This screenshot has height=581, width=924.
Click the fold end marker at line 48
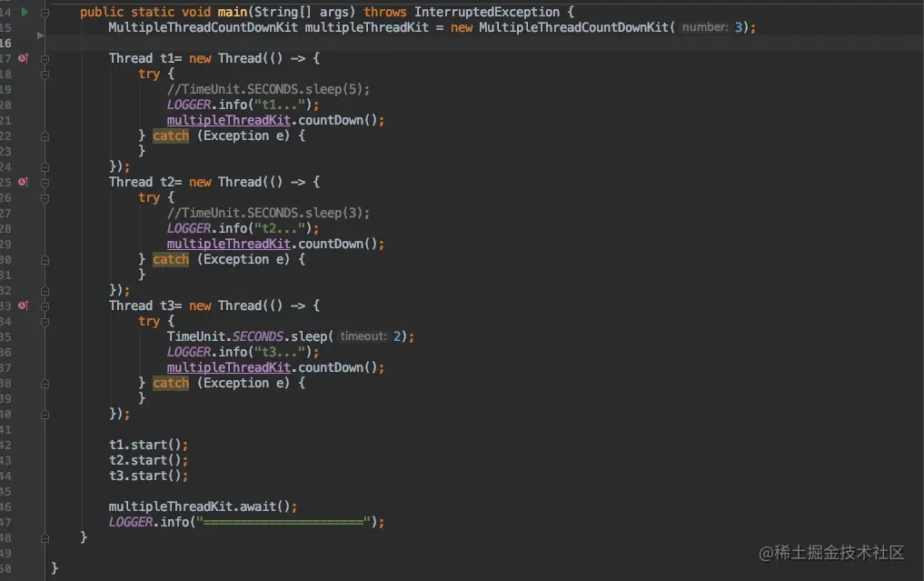[x=45, y=538]
